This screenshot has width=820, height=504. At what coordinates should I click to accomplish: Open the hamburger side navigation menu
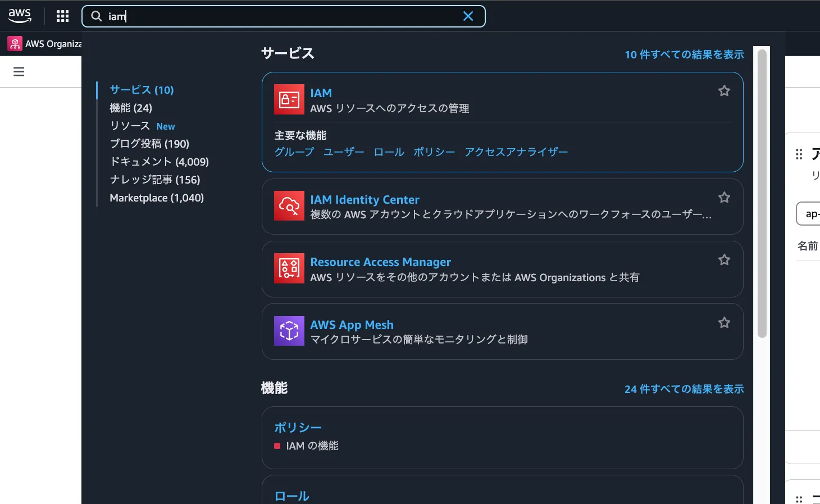coord(19,72)
